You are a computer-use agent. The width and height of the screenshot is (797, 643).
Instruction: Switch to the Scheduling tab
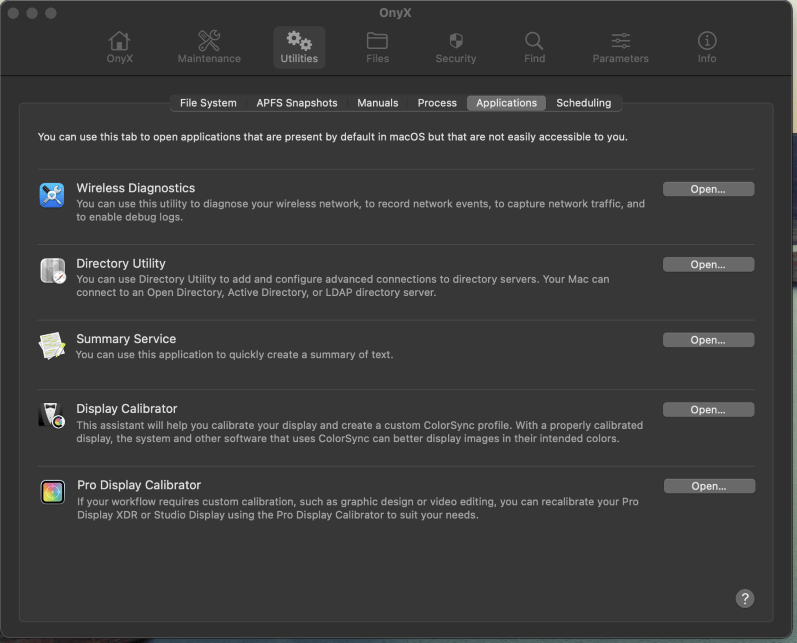(x=584, y=103)
